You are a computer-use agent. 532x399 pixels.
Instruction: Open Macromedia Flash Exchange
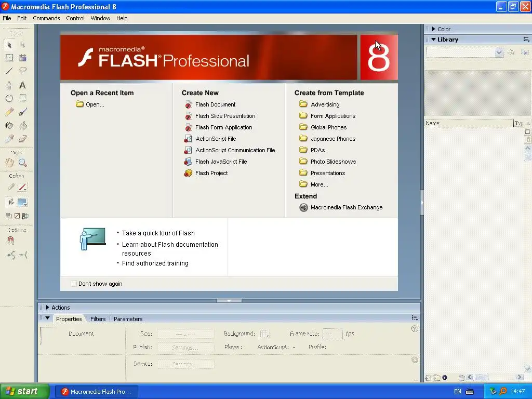[347, 207]
